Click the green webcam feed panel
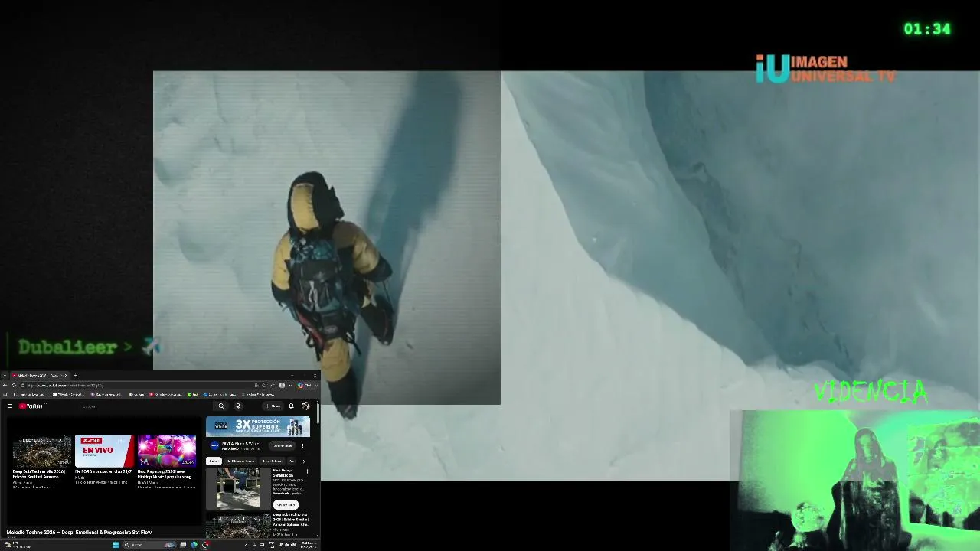This screenshot has width=980, height=551. click(x=855, y=481)
